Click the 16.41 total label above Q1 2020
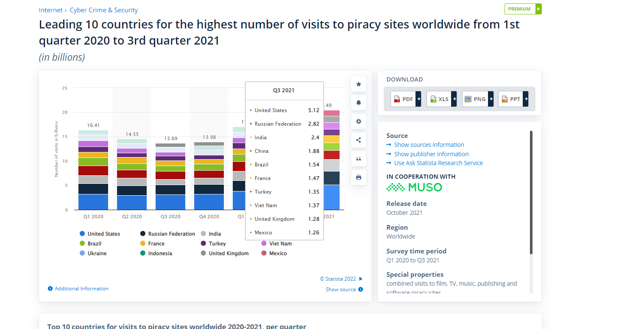The height and width of the screenshot is (329, 644). click(x=93, y=125)
